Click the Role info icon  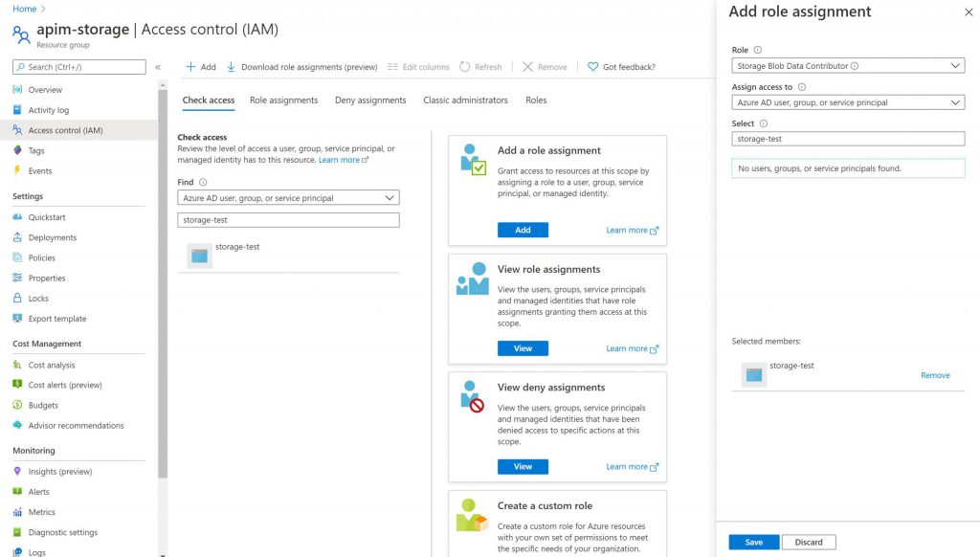coord(758,50)
